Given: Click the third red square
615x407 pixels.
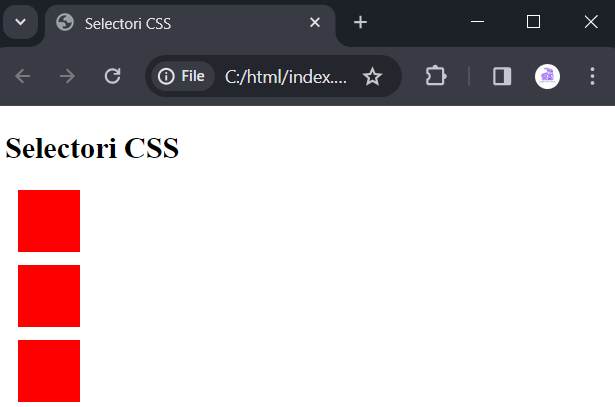Looking at the screenshot, I should 49,371.
